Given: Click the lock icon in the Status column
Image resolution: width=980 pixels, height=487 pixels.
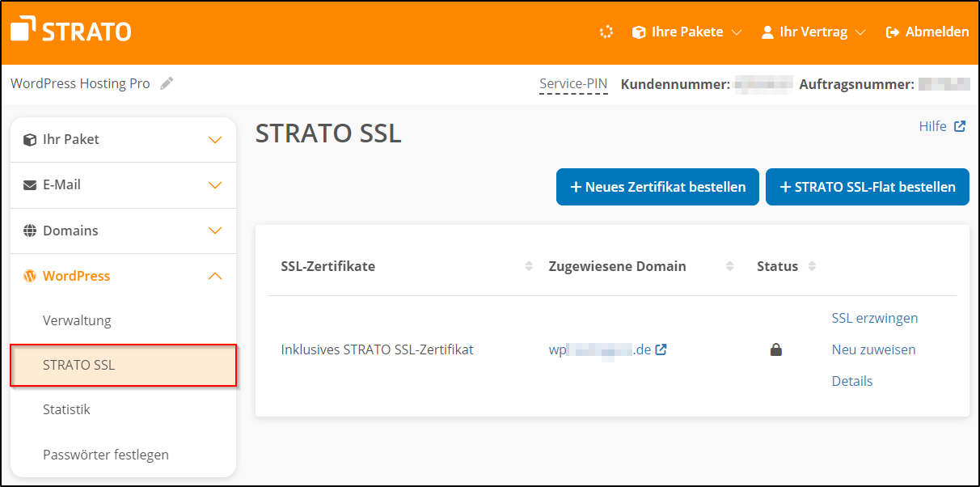Looking at the screenshot, I should (775, 349).
